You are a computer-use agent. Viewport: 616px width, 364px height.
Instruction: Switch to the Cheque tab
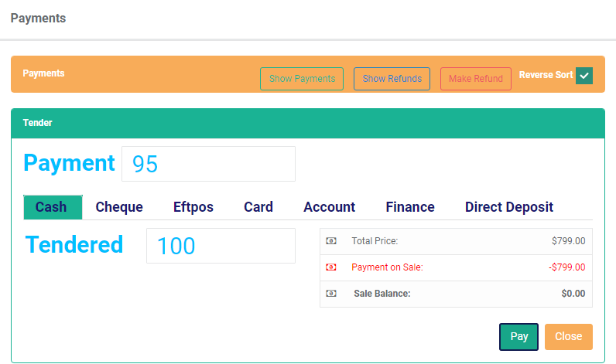pos(119,207)
